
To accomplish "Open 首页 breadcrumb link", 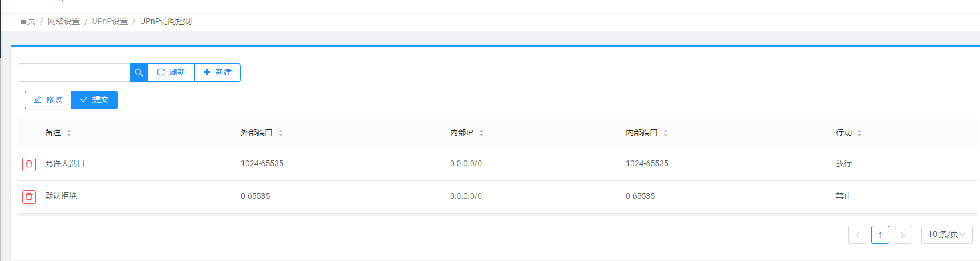I will pyautogui.click(x=27, y=21).
